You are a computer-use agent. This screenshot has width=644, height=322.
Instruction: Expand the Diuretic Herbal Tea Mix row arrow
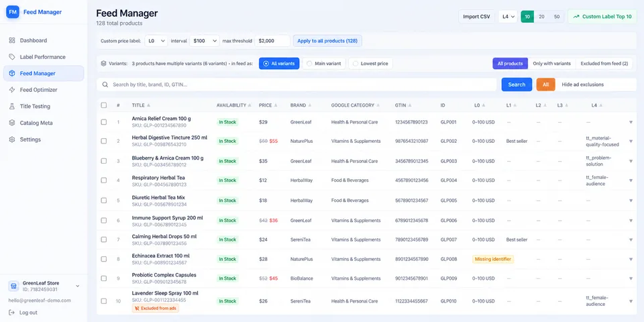click(x=631, y=201)
